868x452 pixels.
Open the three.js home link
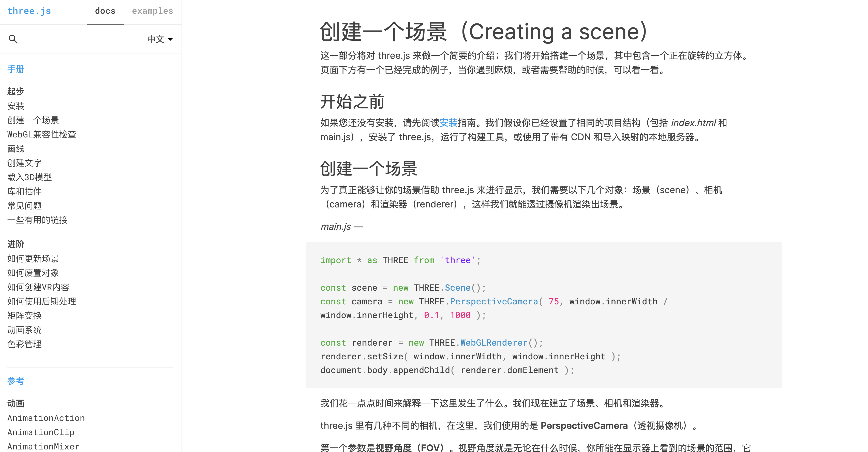29,11
